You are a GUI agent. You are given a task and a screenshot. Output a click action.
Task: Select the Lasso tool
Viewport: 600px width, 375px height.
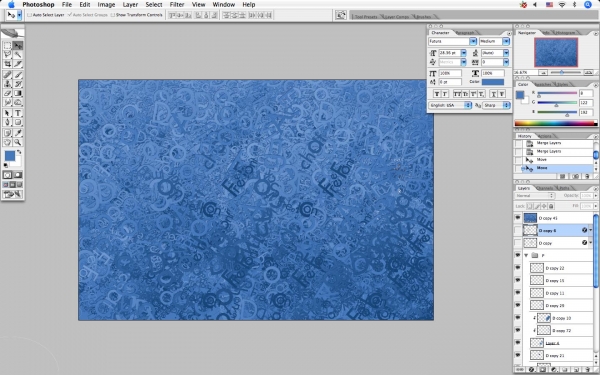pos(7,55)
